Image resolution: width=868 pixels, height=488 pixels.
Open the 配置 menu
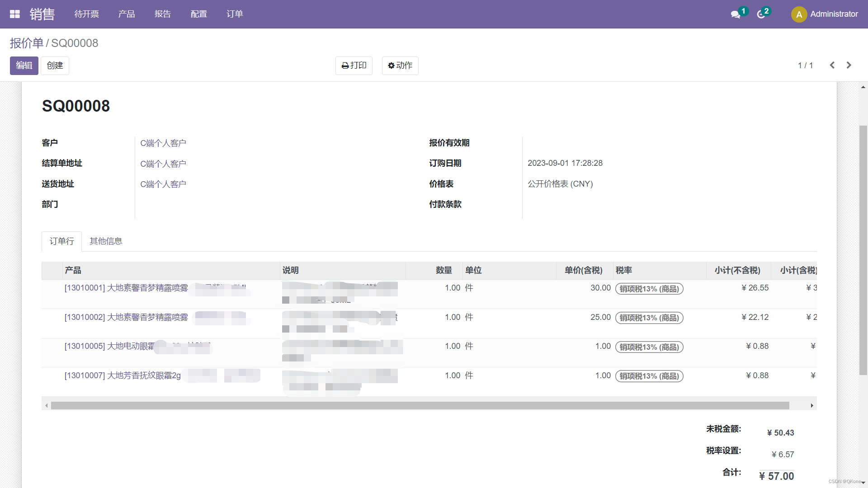click(198, 14)
